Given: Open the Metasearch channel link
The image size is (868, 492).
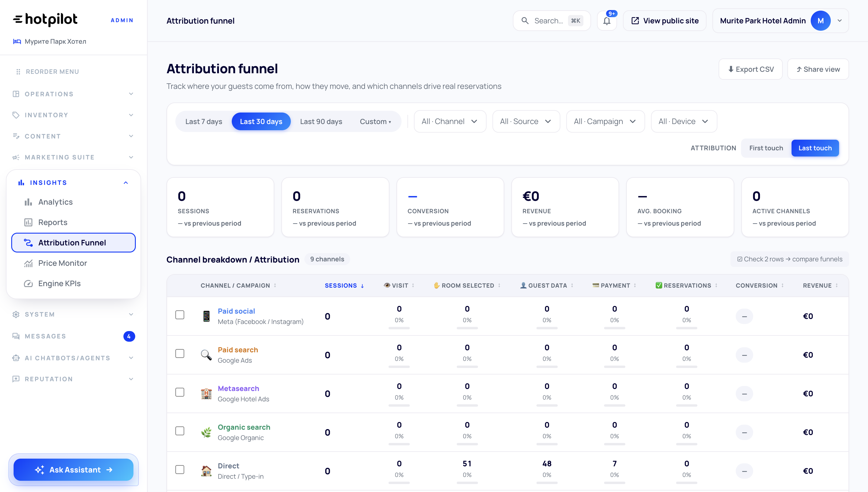Looking at the screenshot, I should coord(239,389).
